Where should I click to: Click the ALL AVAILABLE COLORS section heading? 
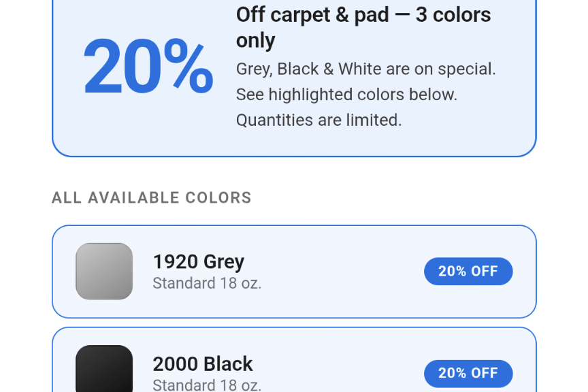pyautogui.click(x=152, y=198)
